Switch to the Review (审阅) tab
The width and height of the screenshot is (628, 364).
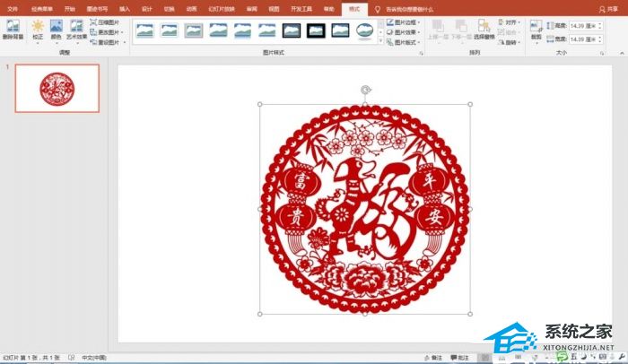(x=251, y=9)
